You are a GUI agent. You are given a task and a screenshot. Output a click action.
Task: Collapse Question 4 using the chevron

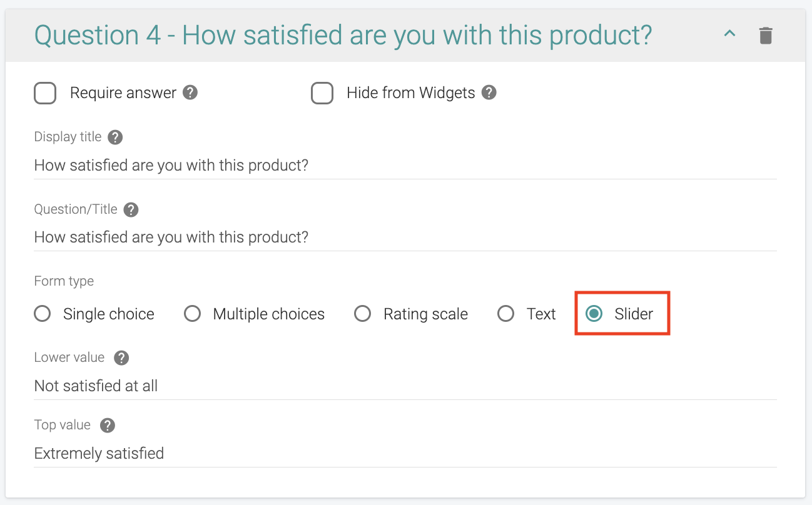[x=729, y=34]
